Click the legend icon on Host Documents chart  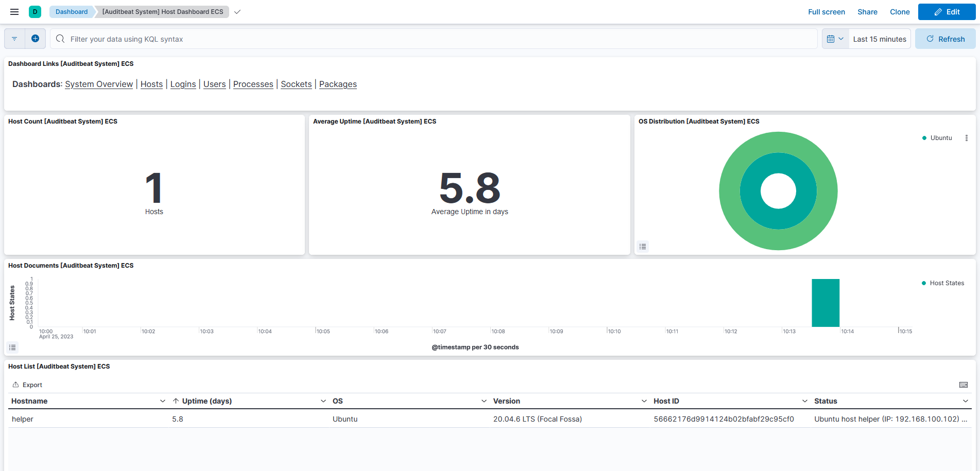12,347
